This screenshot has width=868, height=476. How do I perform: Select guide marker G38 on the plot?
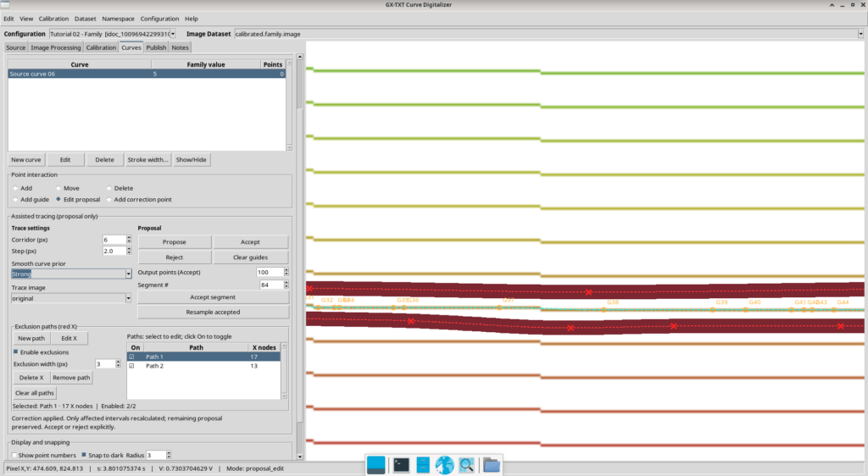(604, 310)
